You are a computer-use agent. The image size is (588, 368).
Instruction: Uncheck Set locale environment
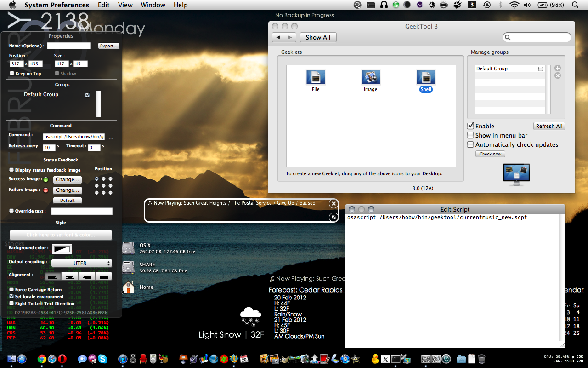[x=11, y=297]
